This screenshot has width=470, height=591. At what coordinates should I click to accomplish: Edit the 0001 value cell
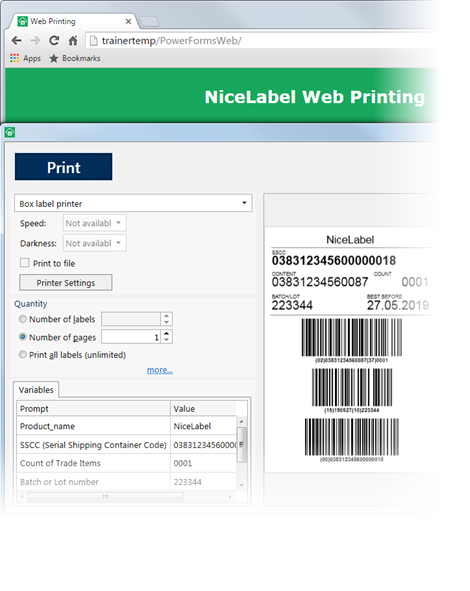point(204,463)
